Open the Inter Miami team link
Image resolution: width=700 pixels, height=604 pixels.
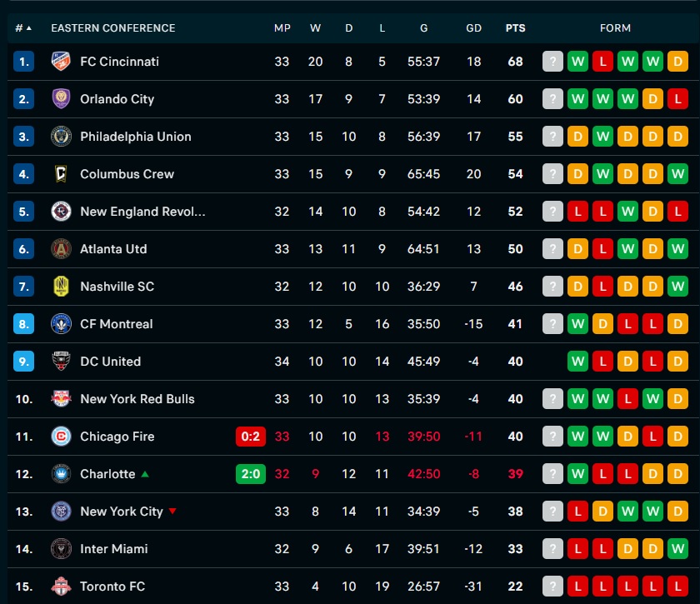pos(114,549)
